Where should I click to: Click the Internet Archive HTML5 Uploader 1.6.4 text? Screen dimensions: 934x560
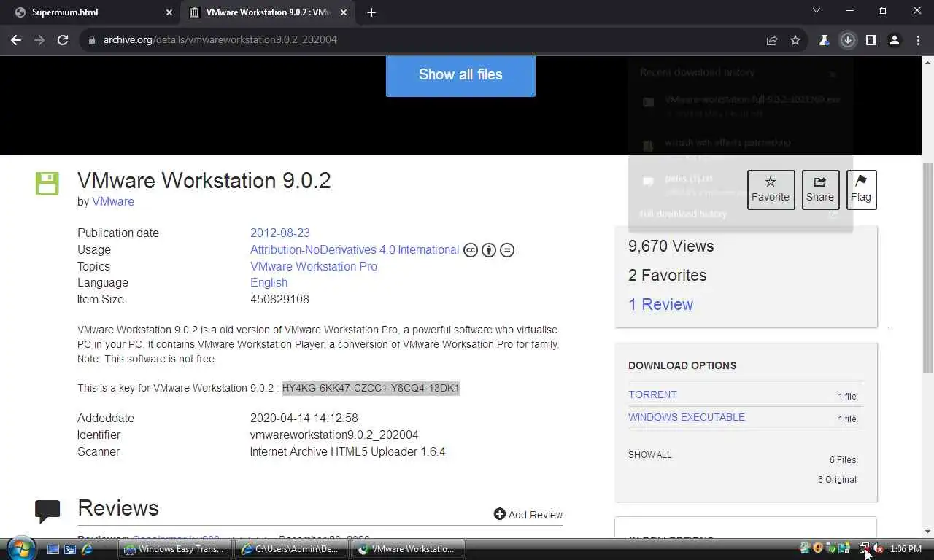(x=347, y=451)
